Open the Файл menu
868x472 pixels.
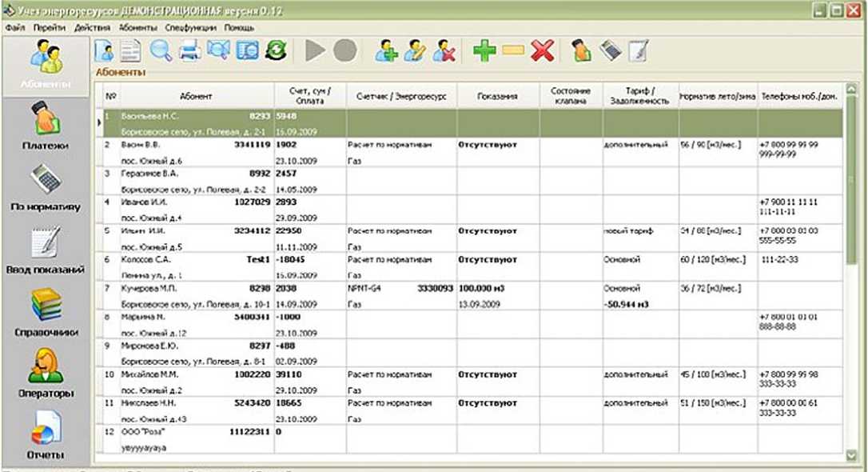[x=14, y=26]
